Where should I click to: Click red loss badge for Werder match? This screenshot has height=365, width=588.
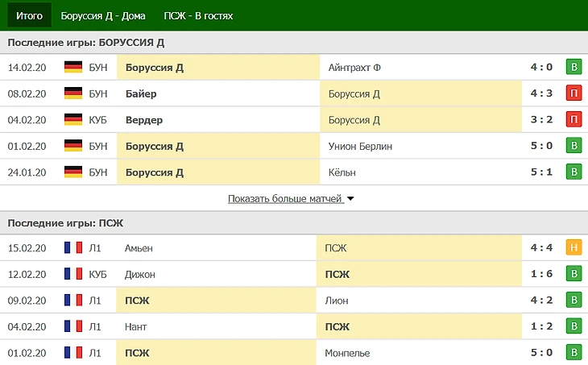(x=574, y=120)
